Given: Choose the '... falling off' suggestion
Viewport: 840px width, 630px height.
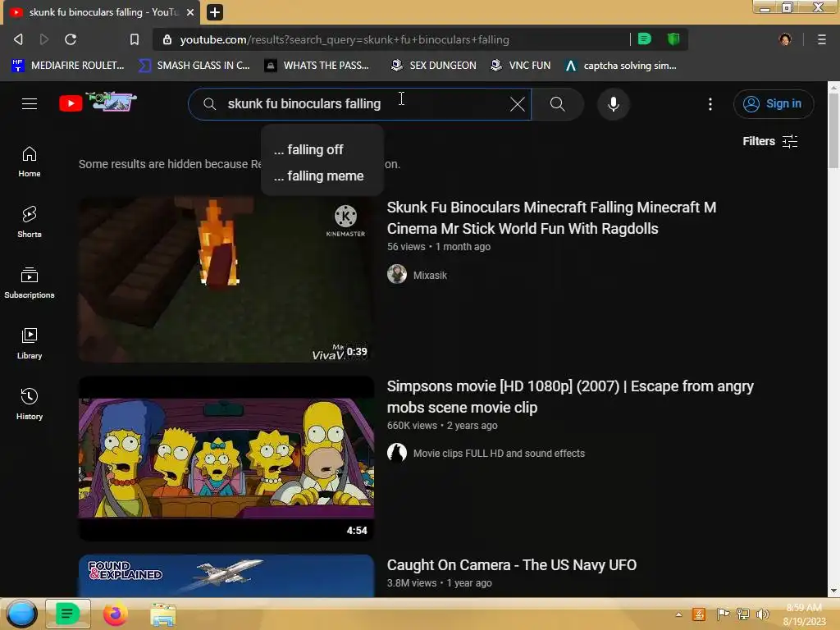Looking at the screenshot, I should click(x=322, y=149).
